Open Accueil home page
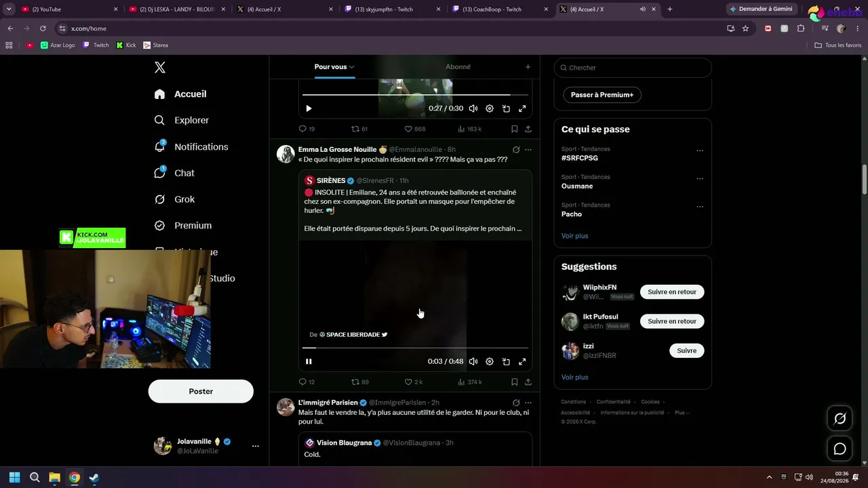The width and height of the screenshot is (868, 488). 180,94
